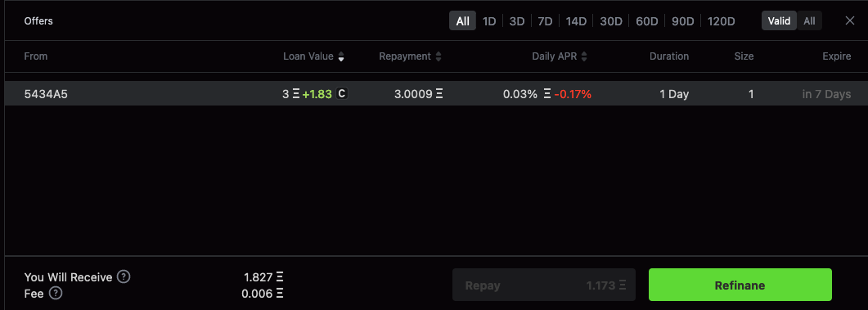The height and width of the screenshot is (310, 868).
Task: Filter offers by 60D duration
Action: click(646, 21)
